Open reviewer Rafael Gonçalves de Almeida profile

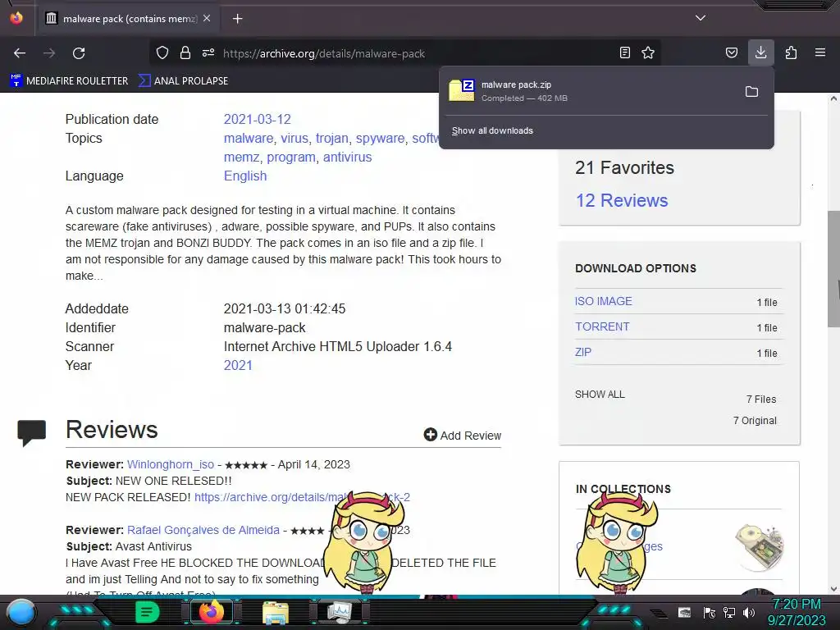click(203, 530)
